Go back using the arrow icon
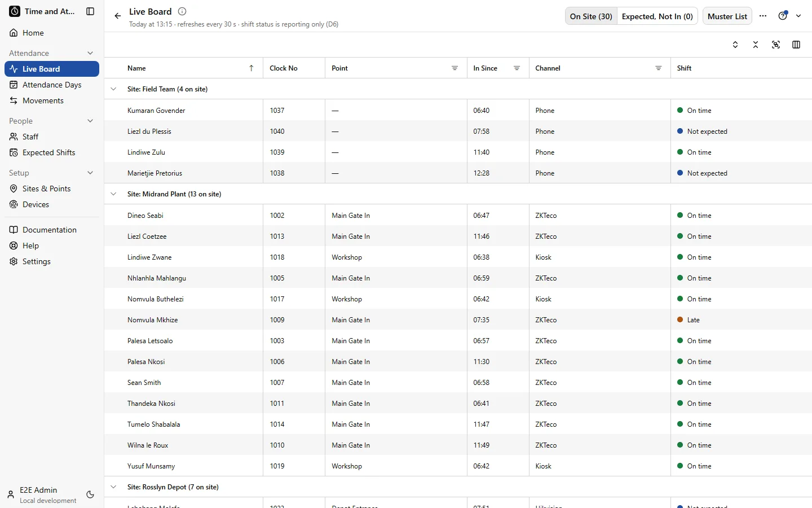 click(117, 16)
